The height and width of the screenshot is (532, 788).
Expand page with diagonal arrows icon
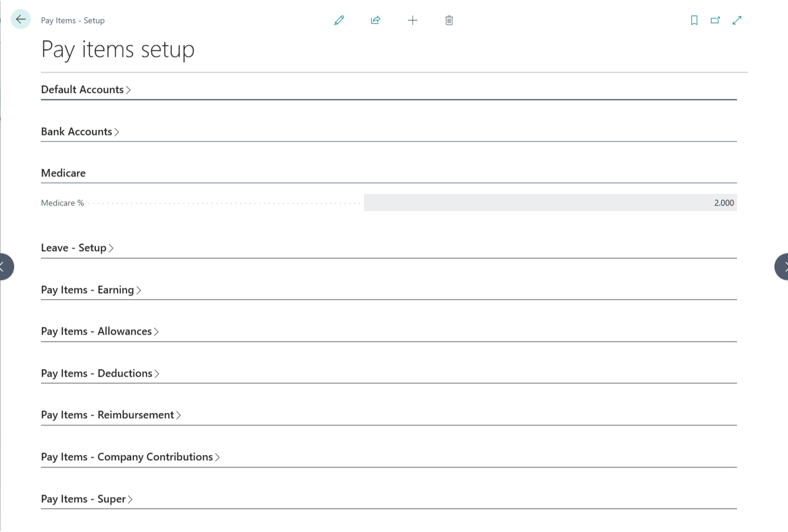pos(737,20)
